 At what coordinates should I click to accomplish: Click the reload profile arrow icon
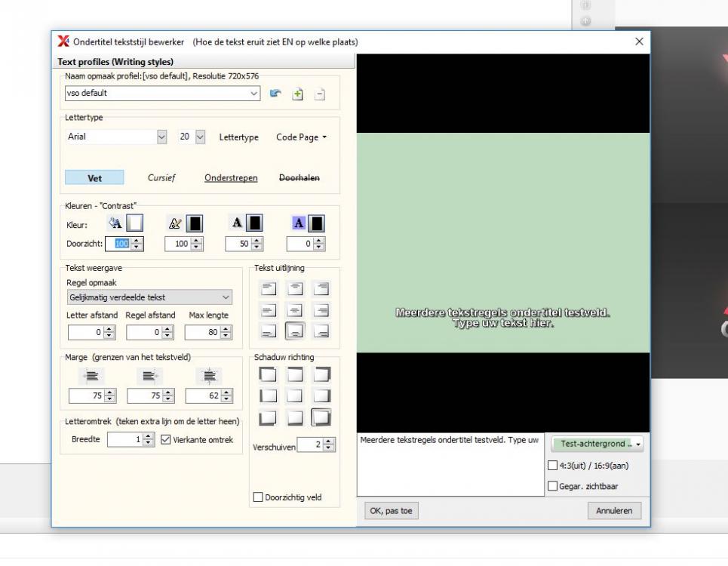point(276,94)
